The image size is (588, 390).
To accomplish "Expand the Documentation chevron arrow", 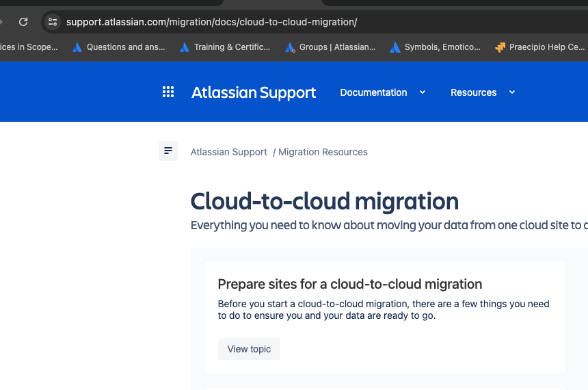I will click(x=423, y=92).
